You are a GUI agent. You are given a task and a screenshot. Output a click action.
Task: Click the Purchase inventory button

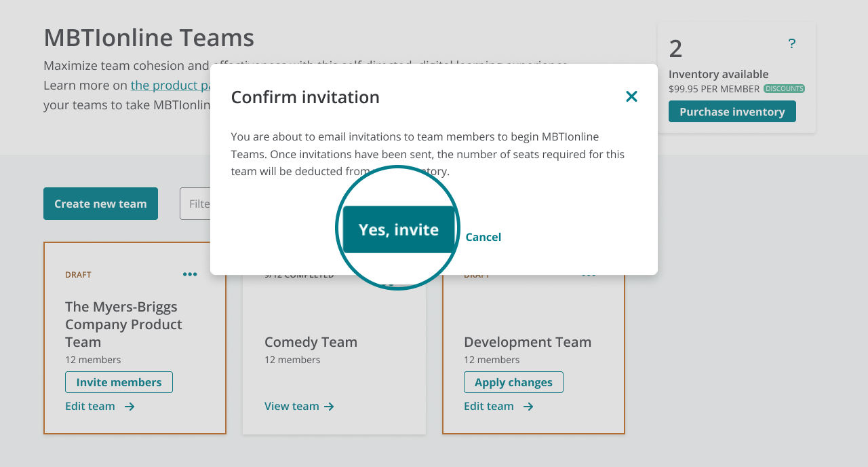coord(732,112)
